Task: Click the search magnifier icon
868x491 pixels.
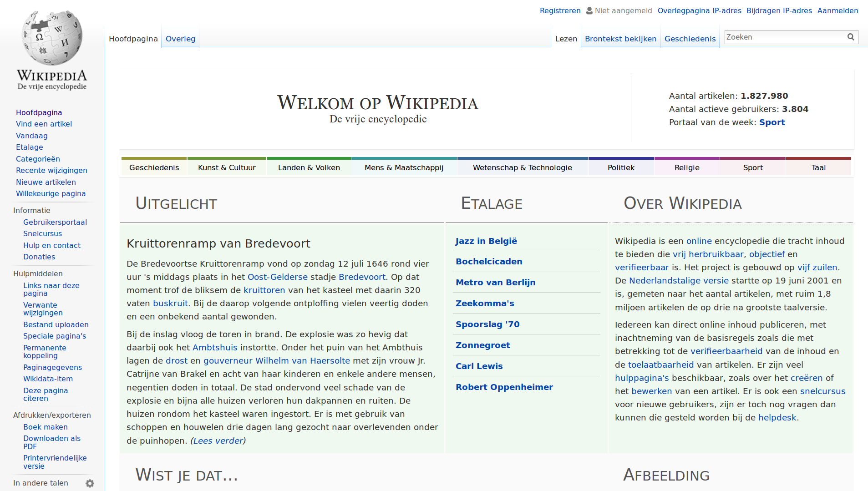Action: coord(851,37)
